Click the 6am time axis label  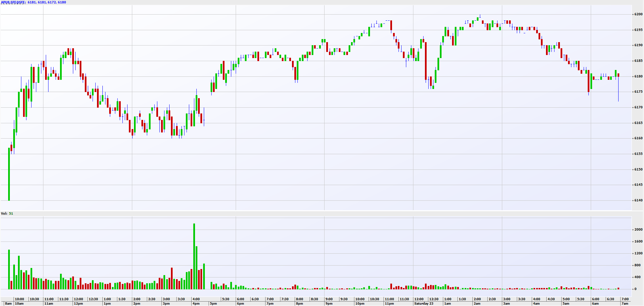point(596,304)
